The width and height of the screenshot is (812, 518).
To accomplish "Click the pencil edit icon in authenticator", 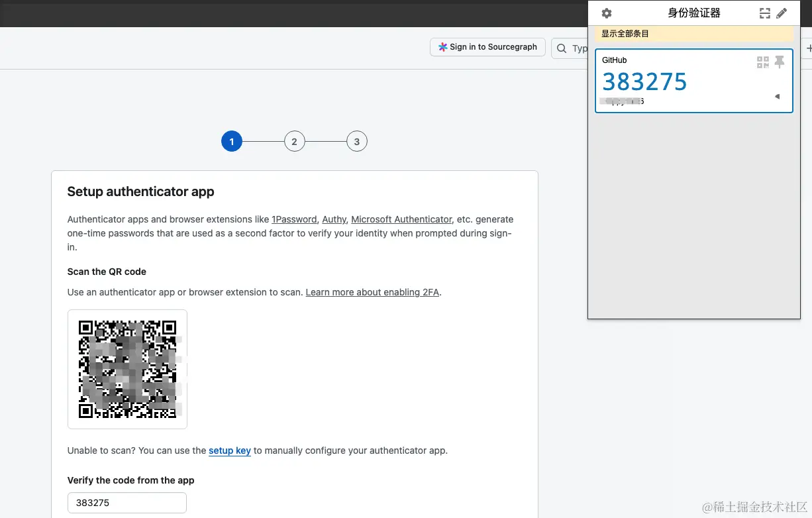I will pyautogui.click(x=782, y=13).
